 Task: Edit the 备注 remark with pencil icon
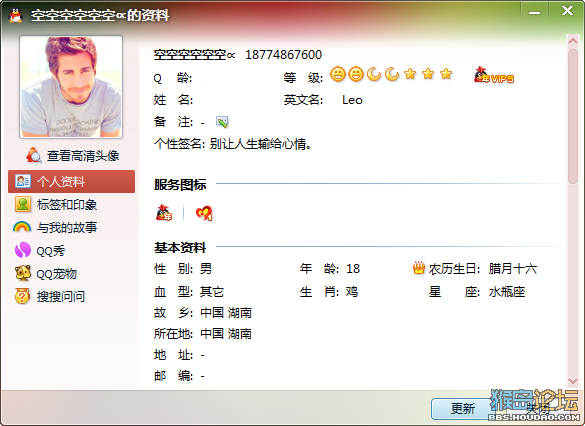(x=222, y=122)
